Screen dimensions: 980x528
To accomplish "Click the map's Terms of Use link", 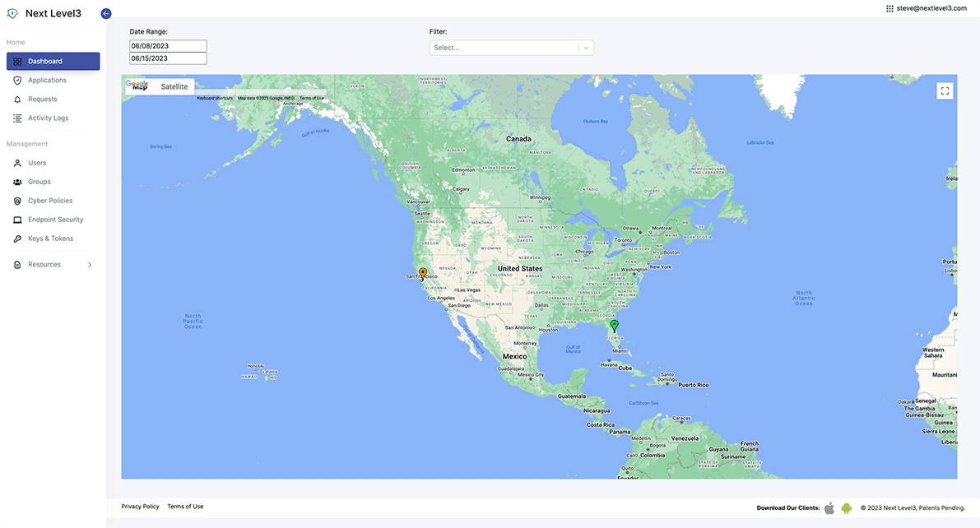I will 312,98.
